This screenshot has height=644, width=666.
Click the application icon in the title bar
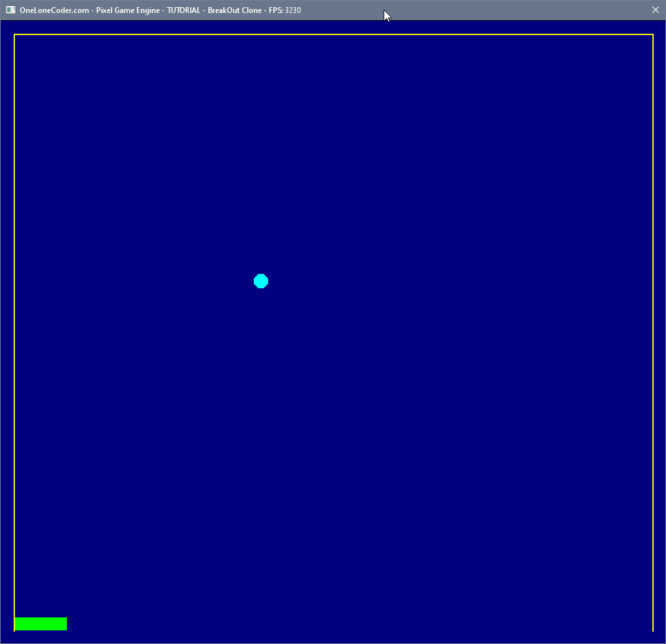pos(10,10)
